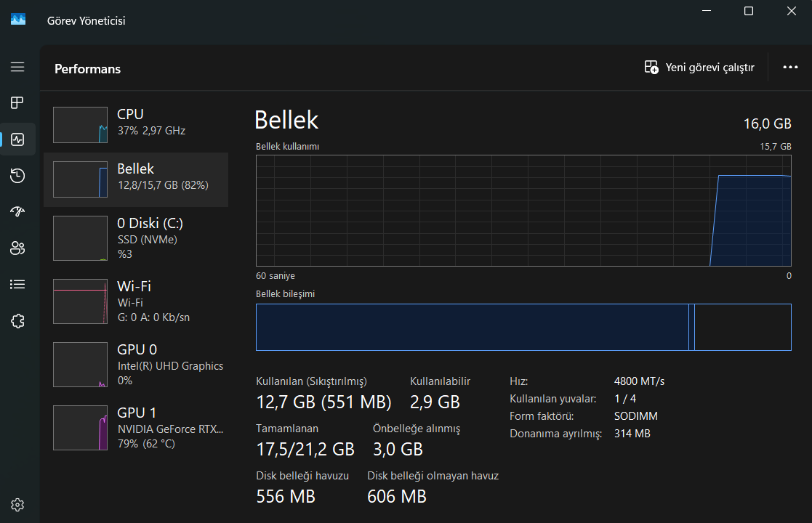Click the 60 saniye graph label
The height and width of the screenshot is (523, 812).
tap(276, 276)
